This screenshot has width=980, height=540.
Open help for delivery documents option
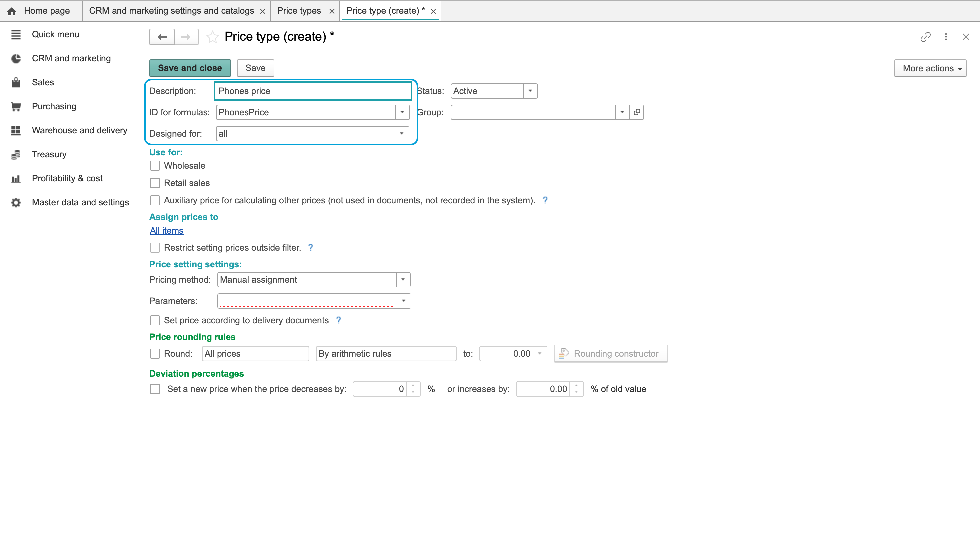click(x=338, y=320)
